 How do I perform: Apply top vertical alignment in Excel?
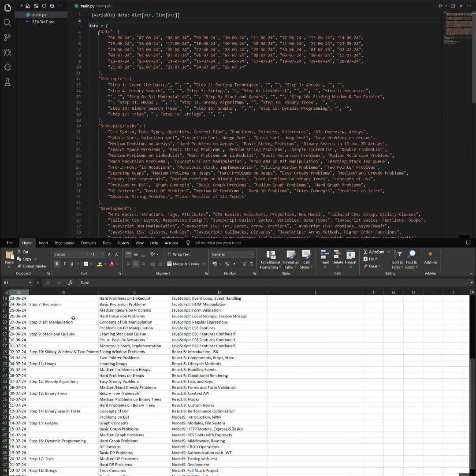pyautogui.click(x=128, y=254)
